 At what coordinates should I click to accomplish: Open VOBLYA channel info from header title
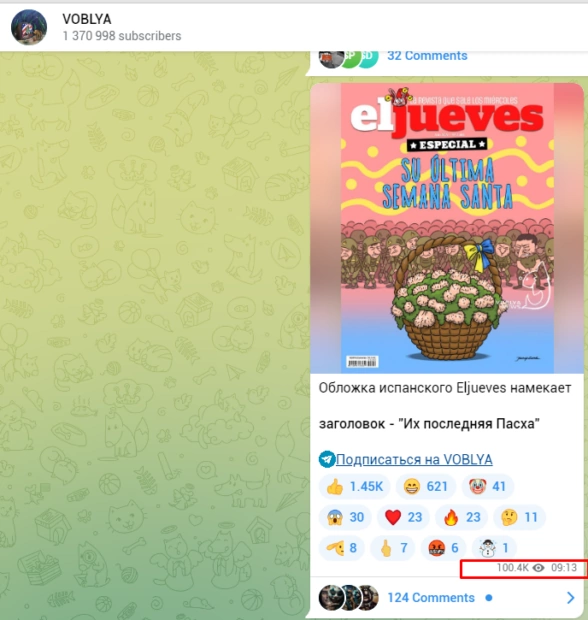pos(87,19)
